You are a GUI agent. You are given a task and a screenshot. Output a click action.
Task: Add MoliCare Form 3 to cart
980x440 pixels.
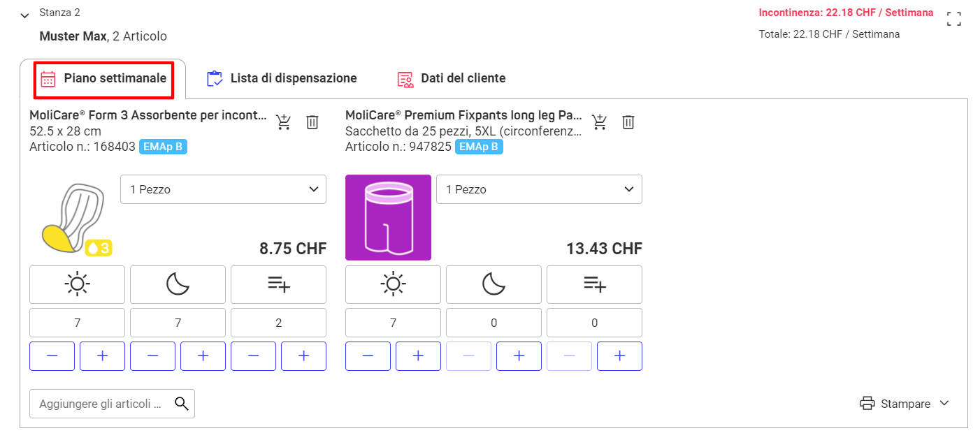point(283,122)
